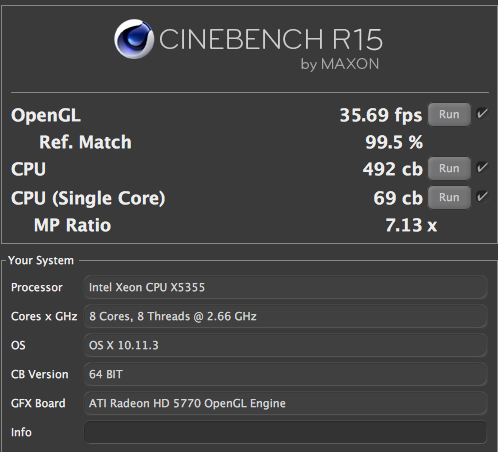Toggle the OpenGL test checkbox
Screen dimensions: 498x452
pyautogui.click(x=482, y=114)
